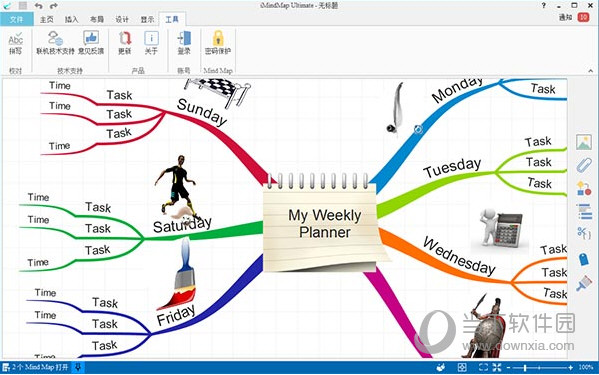Open the thumbs-up feedback tool

tap(91, 43)
